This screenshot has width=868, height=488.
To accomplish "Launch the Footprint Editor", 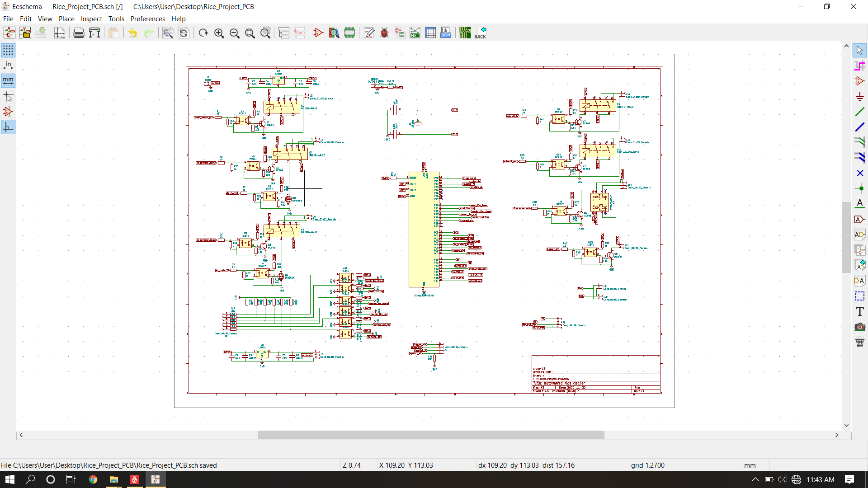I will pos(349,33).
